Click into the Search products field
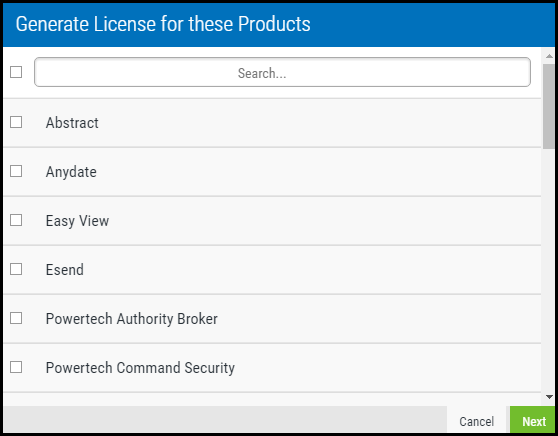Viewport: 558px width, 436px height. (282, 72)
